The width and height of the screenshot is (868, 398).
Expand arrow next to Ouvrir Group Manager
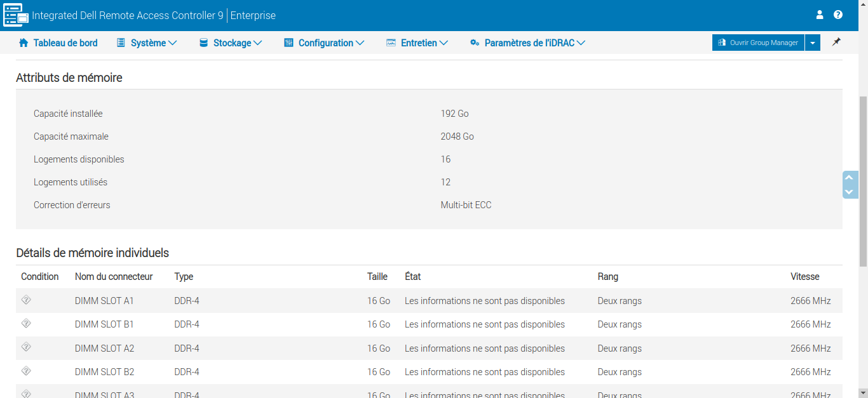tap(812, 43)
